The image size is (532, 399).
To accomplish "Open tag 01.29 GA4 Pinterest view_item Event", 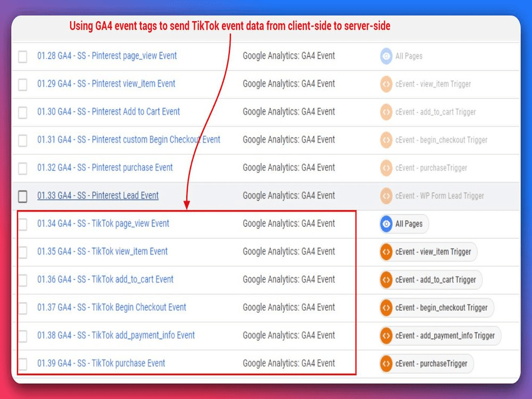I will (106, 84).
